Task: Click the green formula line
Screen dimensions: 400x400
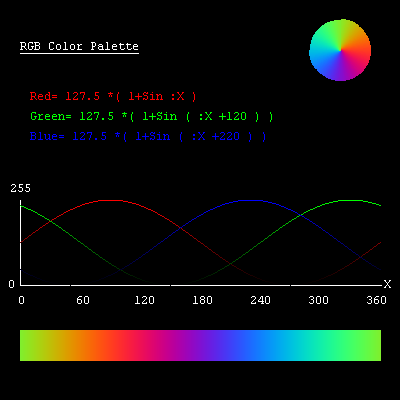Action: 152,117
